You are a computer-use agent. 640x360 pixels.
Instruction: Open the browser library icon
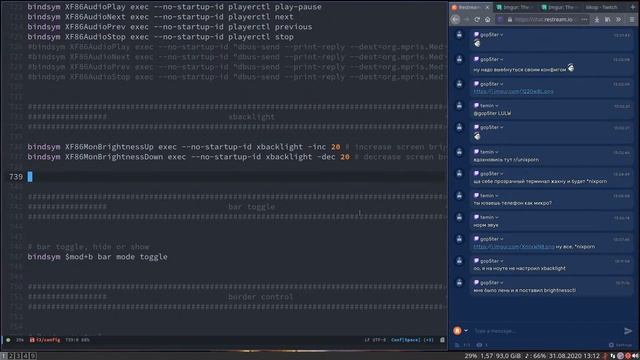tap(608, 19)
